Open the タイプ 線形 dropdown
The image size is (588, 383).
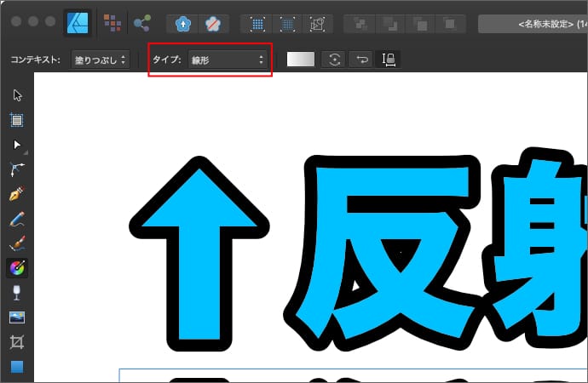227,60
